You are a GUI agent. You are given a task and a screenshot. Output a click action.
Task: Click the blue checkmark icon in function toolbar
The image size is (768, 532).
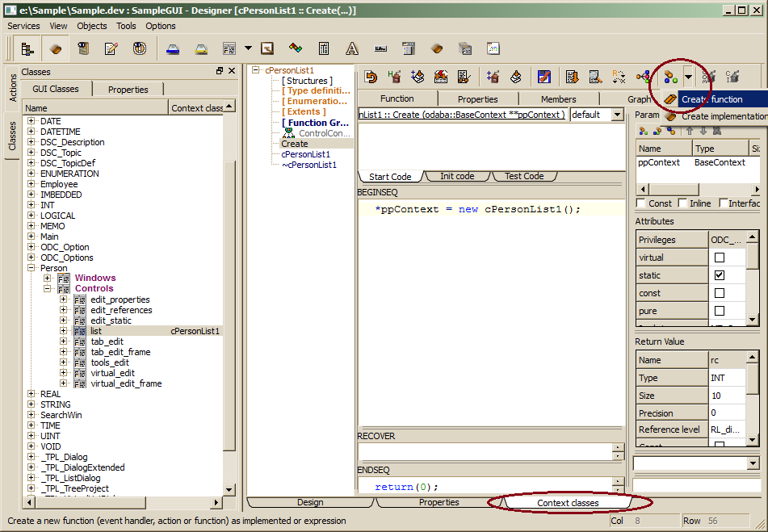pos(544,77)
